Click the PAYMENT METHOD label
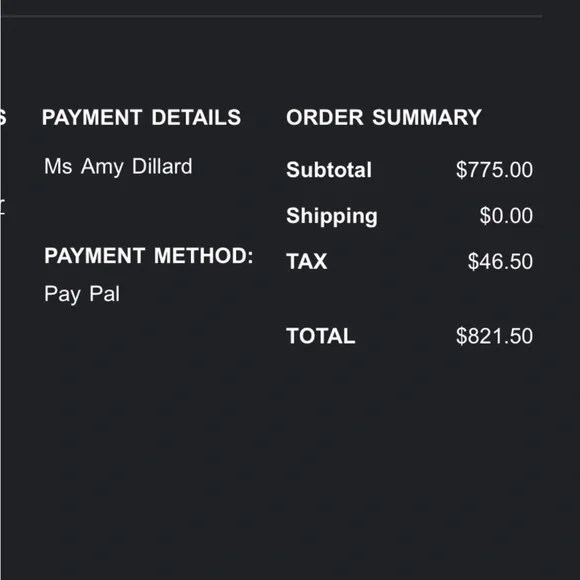 coord(149,256)
